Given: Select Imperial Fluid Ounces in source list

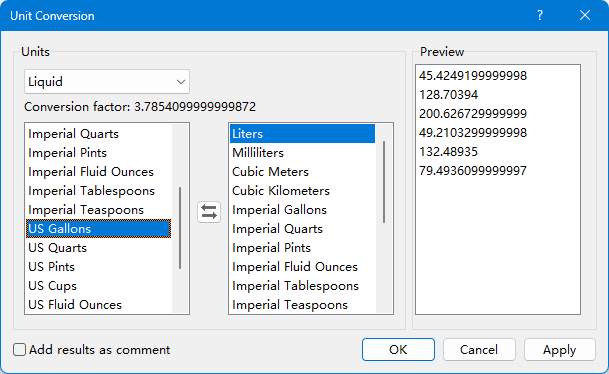Looking at the screenshot, I should click(99, 172).
